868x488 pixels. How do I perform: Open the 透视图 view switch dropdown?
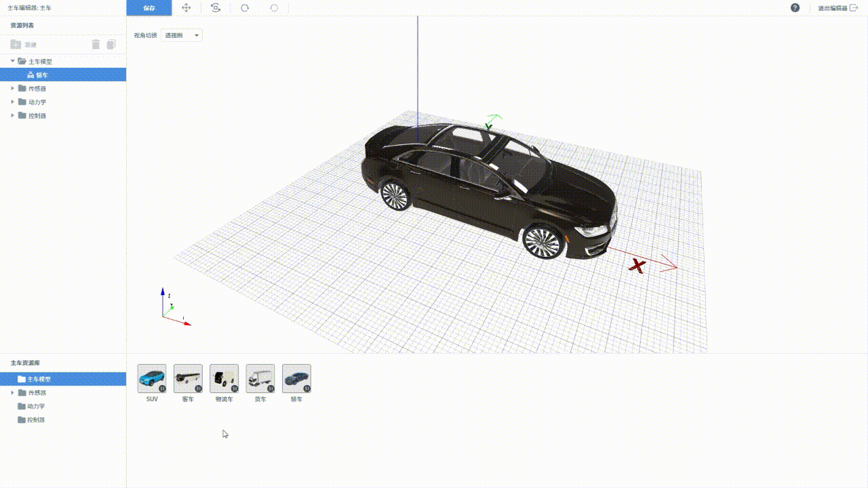click(x=182, y=35)
